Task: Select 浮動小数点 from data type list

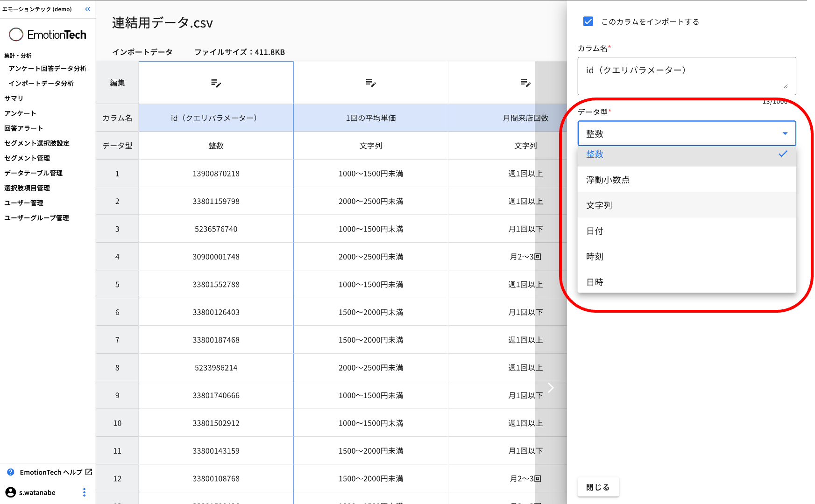Action: click(608, 180)
